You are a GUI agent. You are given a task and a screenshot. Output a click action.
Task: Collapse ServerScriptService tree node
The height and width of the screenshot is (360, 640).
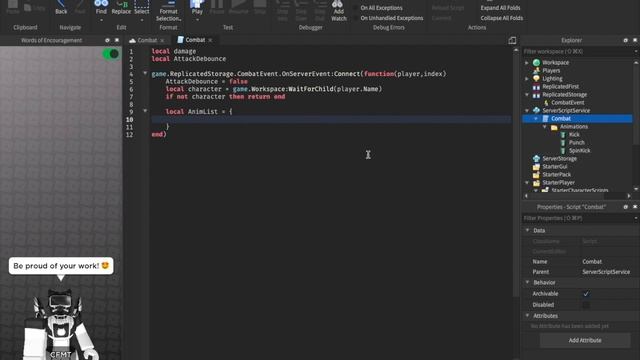[x=527, y=111]
